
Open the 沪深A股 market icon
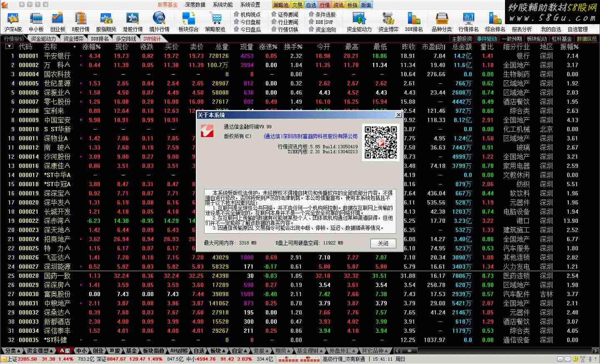tap(13, 22)
